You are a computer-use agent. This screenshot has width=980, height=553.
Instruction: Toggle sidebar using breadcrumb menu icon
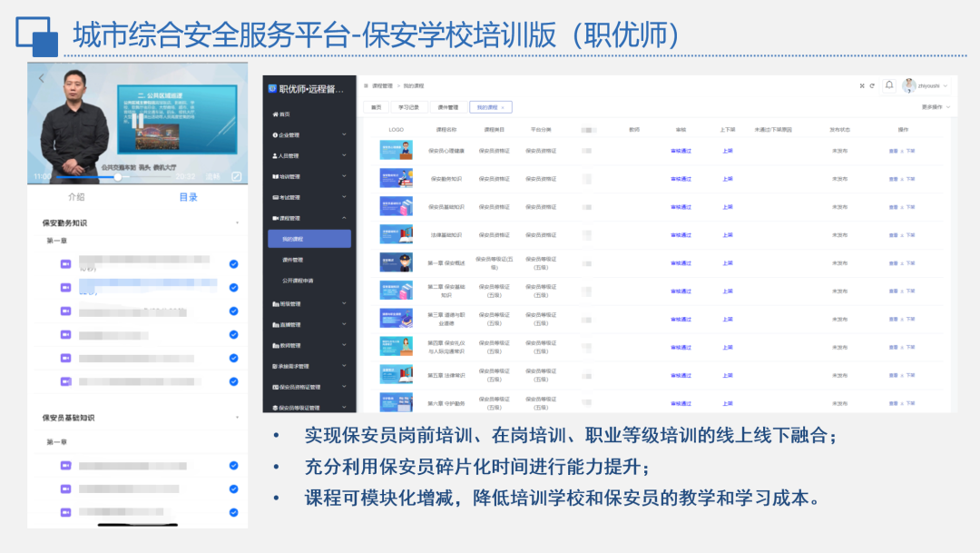point(367,85)
